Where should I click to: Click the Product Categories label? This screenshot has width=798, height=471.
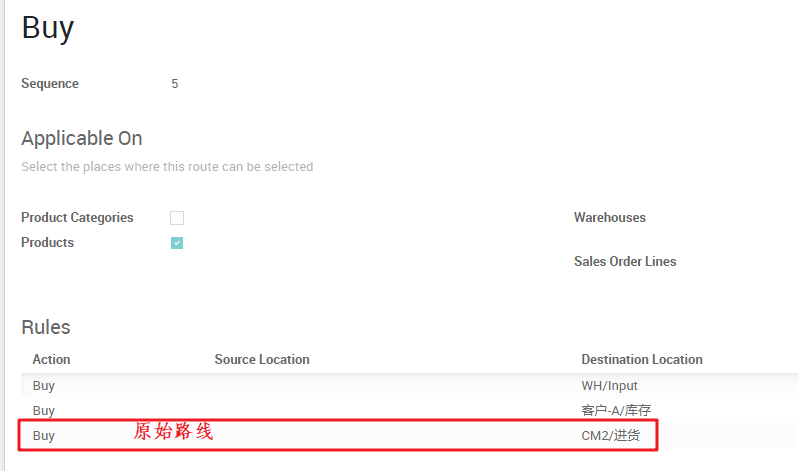pyautogui.click(x=77, y=218)
